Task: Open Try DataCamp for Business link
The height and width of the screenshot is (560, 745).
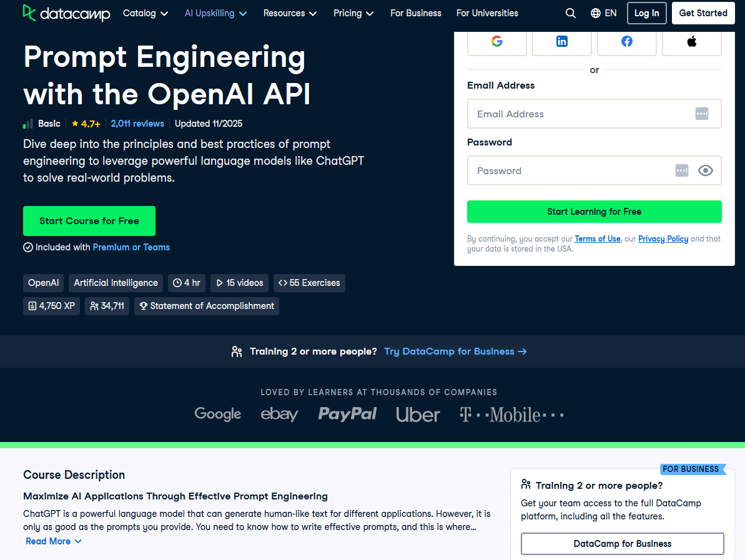Action: (x=455, y=351)
